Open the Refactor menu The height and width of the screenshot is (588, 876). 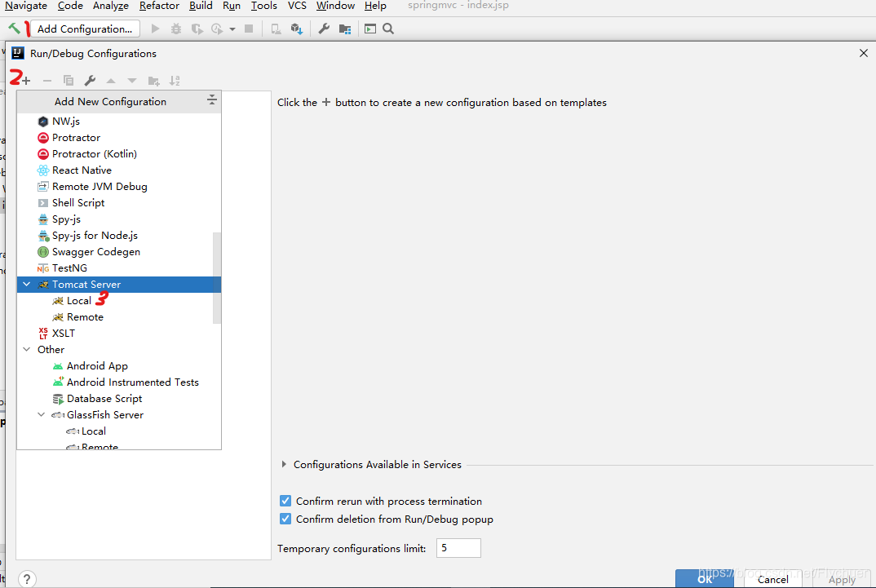(159, 6)
